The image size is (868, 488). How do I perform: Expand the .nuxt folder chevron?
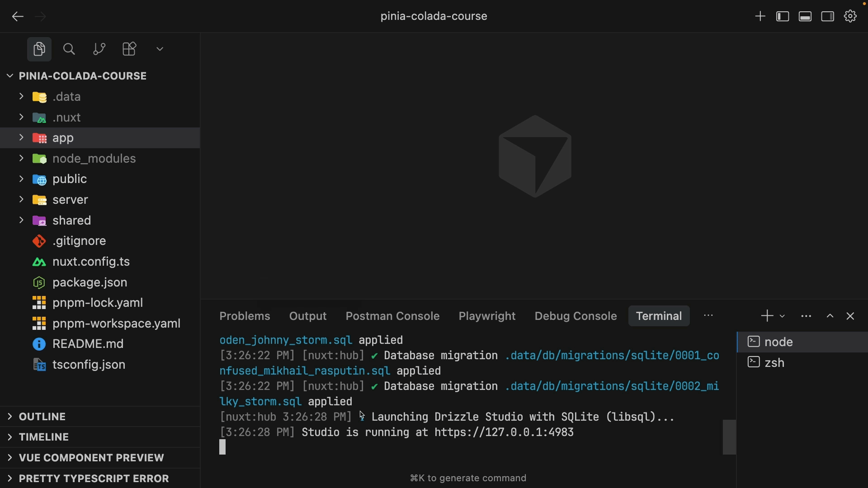[x=21, y=117]
